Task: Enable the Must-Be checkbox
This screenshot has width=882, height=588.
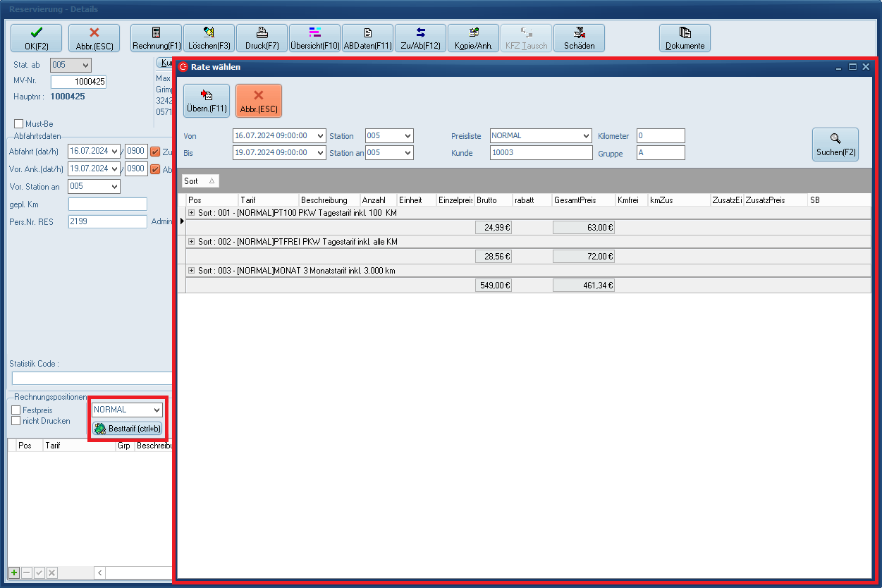Action: (x=19, y=124)
